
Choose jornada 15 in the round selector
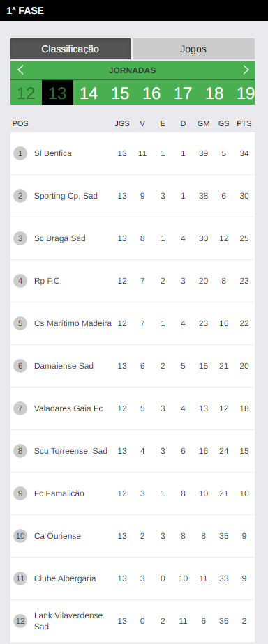click(120, 93)
